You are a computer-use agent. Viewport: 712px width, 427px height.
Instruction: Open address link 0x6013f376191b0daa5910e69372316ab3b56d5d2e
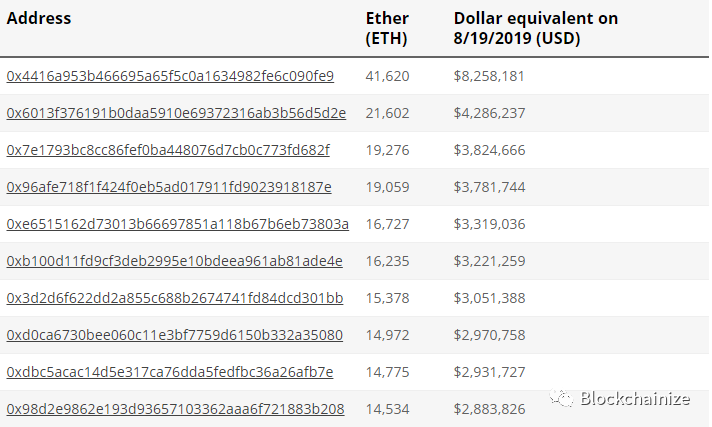pyautogui.click(x=176, y=113)
